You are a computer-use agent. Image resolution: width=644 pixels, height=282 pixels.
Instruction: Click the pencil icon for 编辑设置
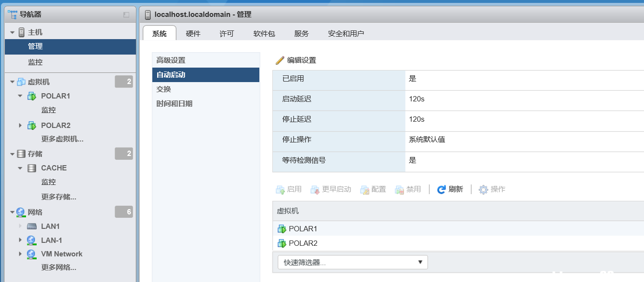point(280,60)
